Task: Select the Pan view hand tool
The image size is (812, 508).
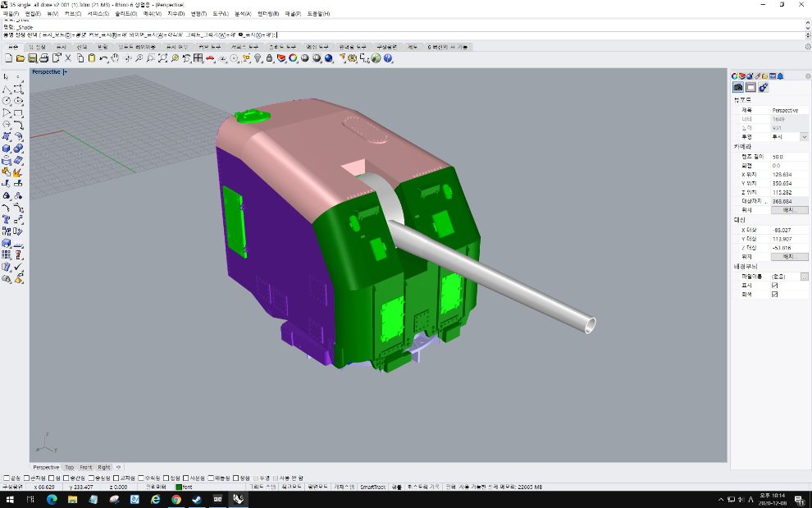Action: [x=116, y=59]
